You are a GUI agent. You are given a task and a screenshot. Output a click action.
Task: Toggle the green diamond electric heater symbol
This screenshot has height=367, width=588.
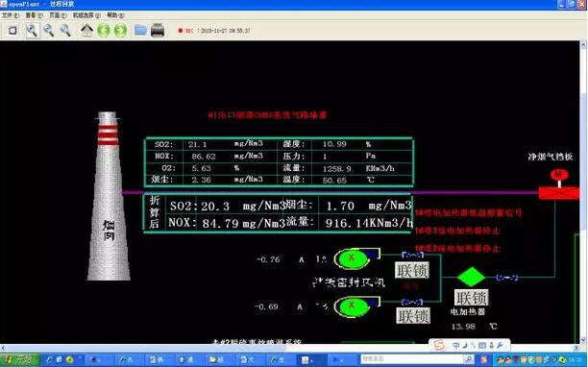[471, 278]
